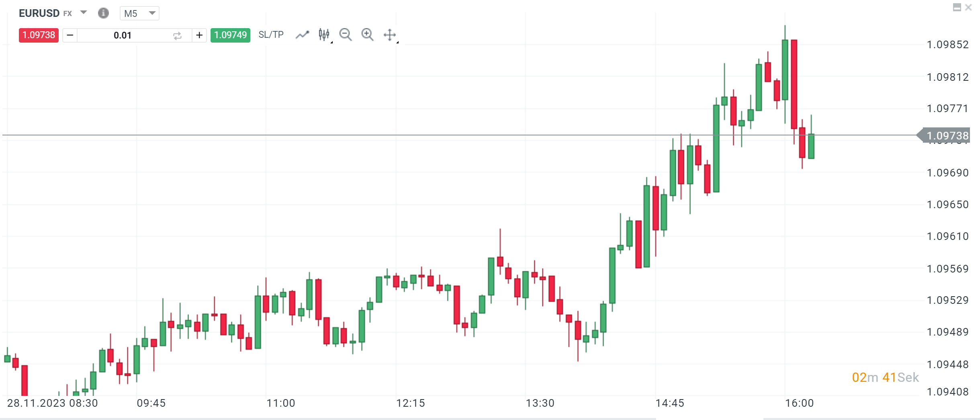Open the SL/TP settings
The image size is (980, 420).
pos(270,35)
